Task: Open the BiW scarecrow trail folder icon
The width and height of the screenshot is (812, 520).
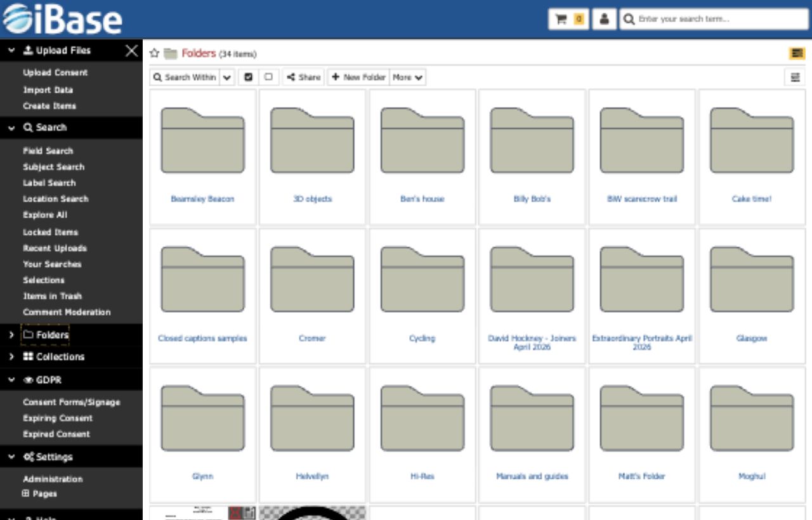Action: [641, 140]
